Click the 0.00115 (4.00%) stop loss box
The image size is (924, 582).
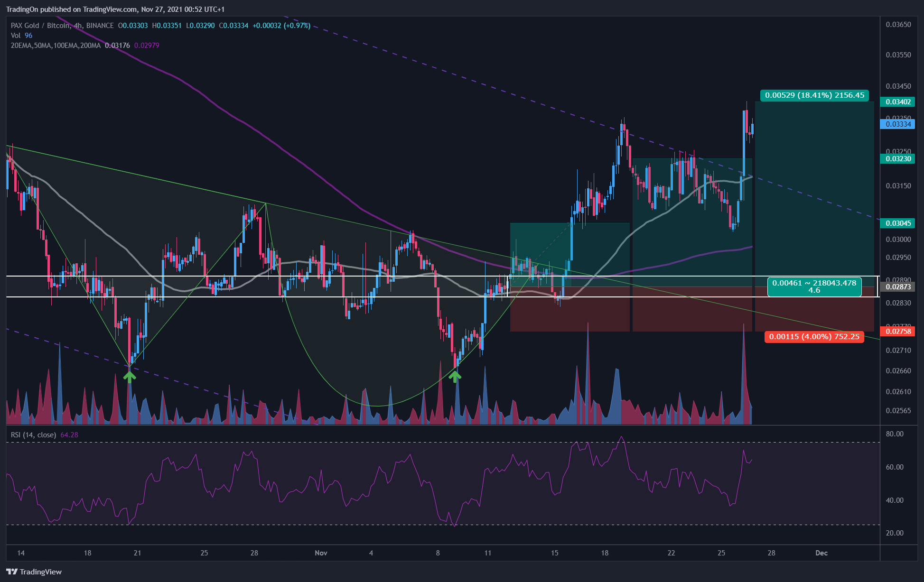814,337
